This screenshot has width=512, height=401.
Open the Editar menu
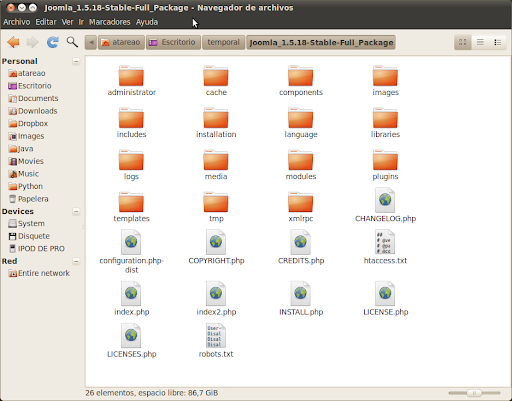46,22
